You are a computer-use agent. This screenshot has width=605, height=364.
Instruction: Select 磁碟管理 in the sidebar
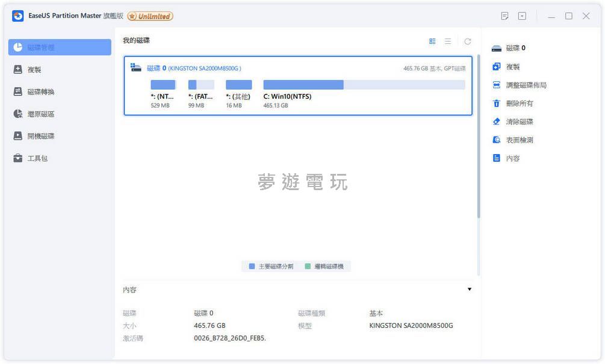point(60,48)
